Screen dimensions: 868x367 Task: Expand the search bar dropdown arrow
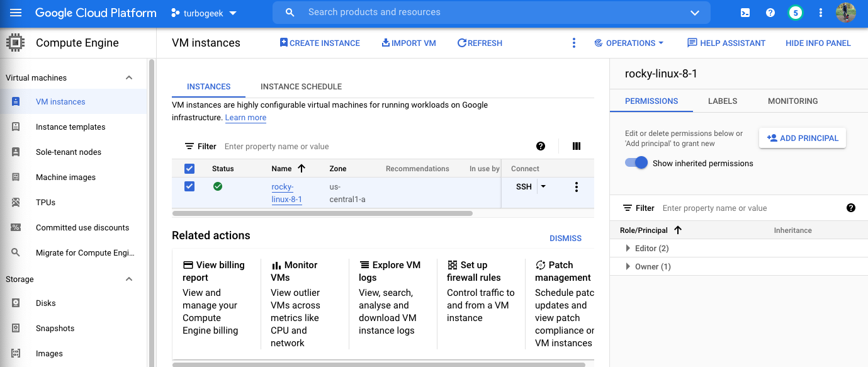(695, 13)
